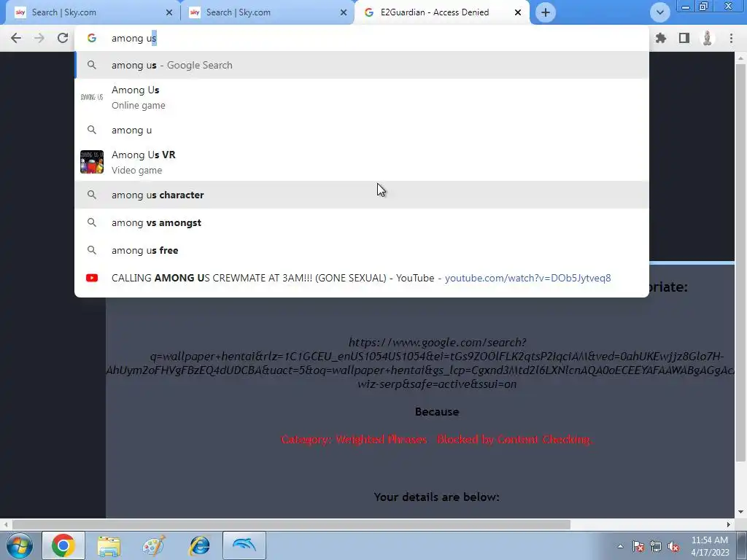Select the E2Guardian - Access Denied tab
747x560 pixels.
pyautogui.click(x=441, y=12)
